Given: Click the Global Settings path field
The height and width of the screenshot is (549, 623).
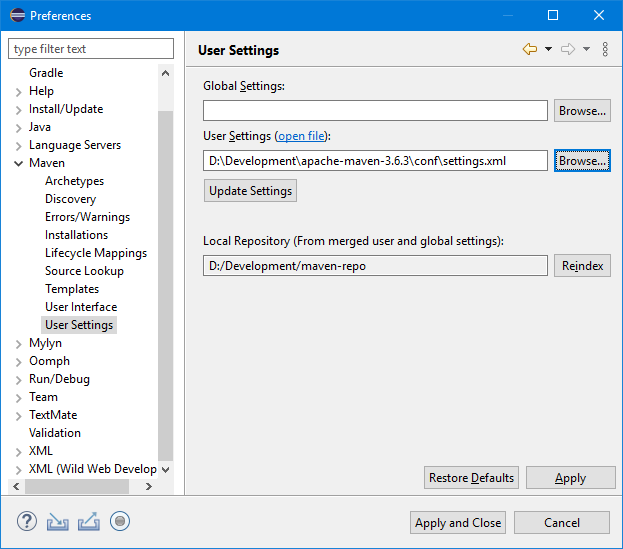Looking at the screenshot, I should tap(375, 110).
